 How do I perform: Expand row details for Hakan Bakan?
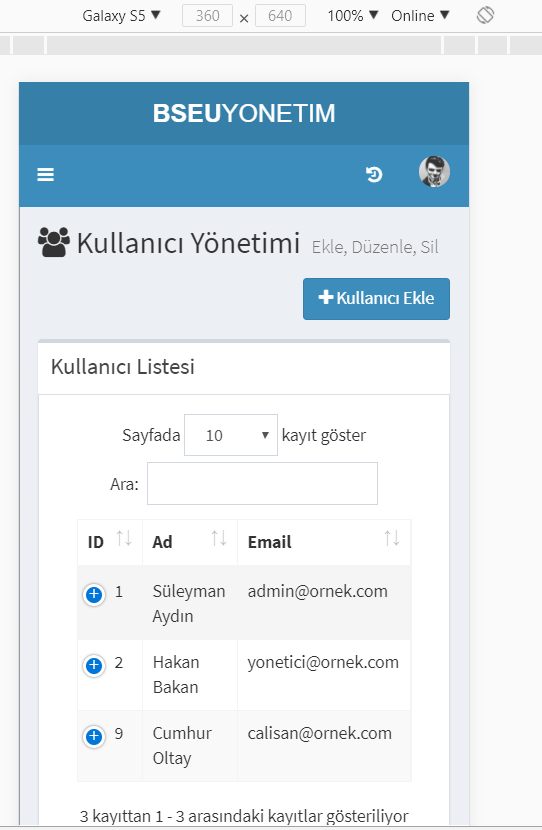(94, 665)
